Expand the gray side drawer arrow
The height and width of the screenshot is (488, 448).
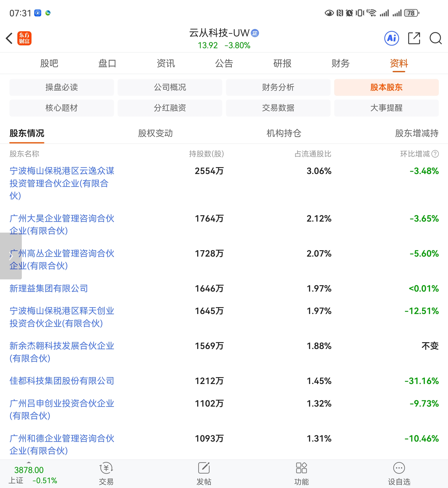pyautogui.click(x=11, y=256)
